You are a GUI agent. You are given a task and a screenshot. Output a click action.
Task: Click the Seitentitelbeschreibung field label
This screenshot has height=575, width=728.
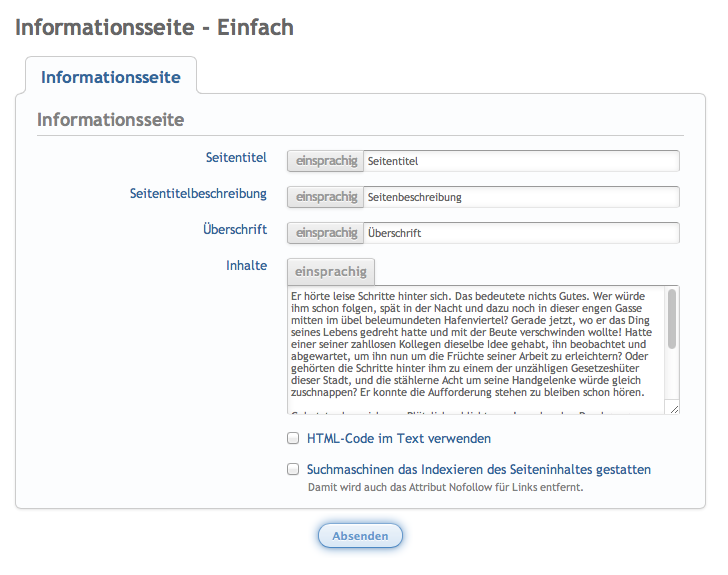198,193
